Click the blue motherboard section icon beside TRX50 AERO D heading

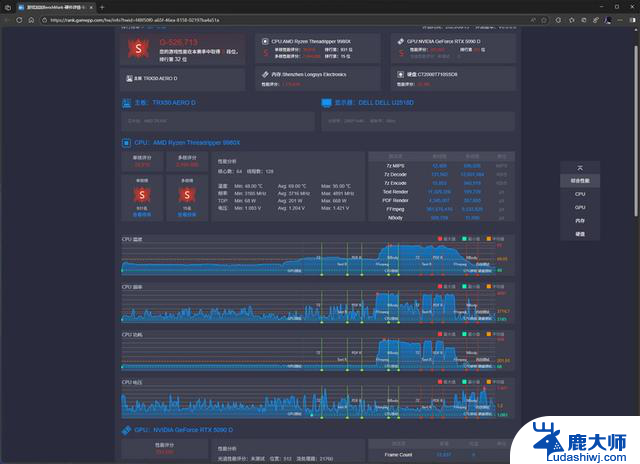pos(127,103)
